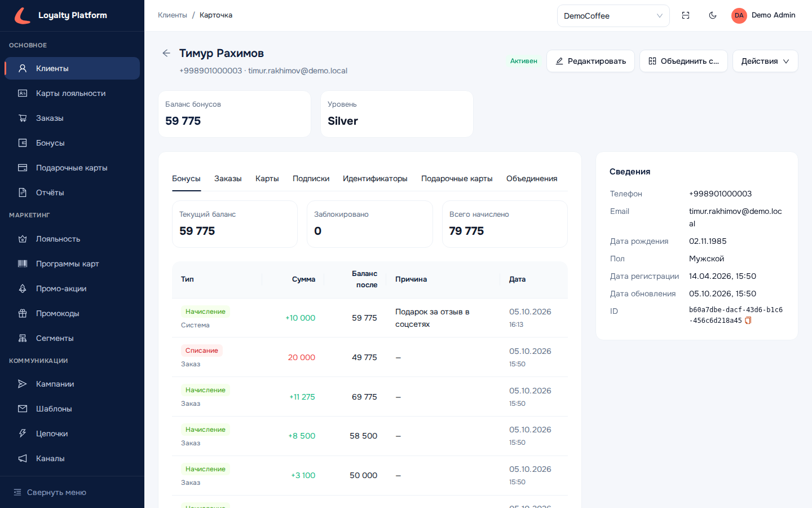
Task: Go to Заказы cart icon
Action: click(23, 118)
